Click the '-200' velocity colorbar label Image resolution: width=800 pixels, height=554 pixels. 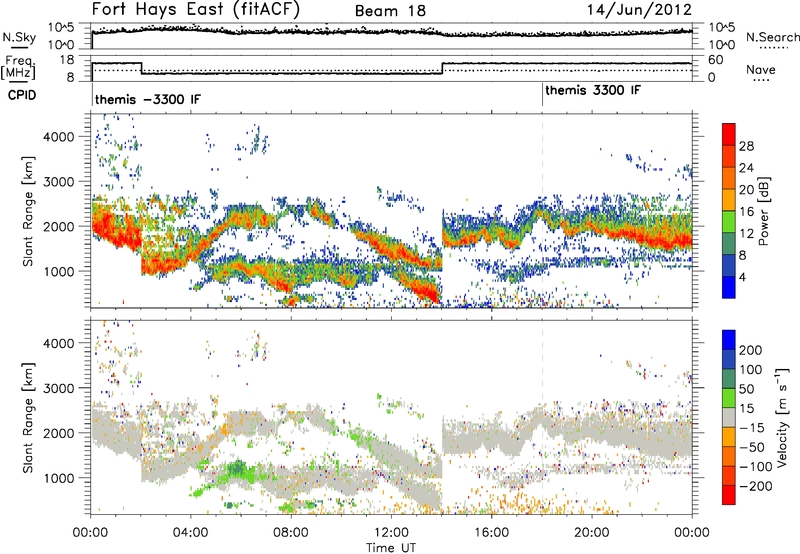point(756,486)
